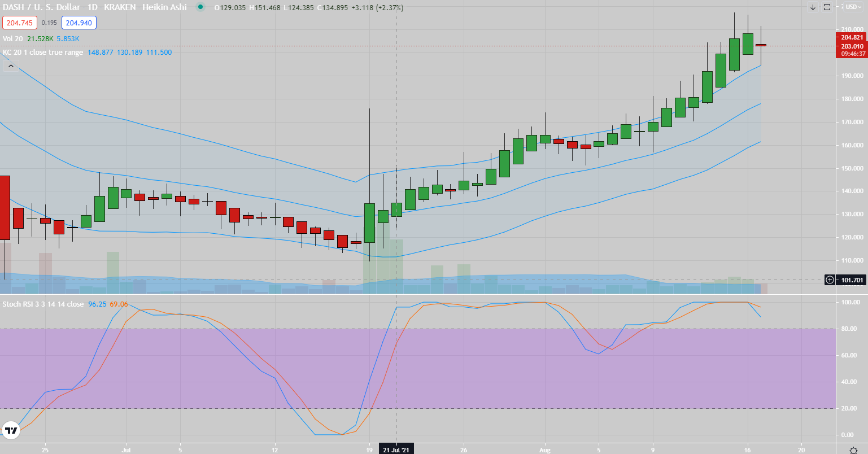This screenshot has height=454, width=868.
Task: Click the volume MA value 5.853K
Action: pyautogui.click(x=68, y=38)
